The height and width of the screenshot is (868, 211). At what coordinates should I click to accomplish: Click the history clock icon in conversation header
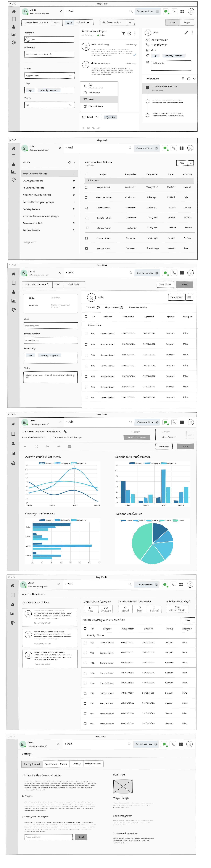pyautogui.click(x=129, y=34)
